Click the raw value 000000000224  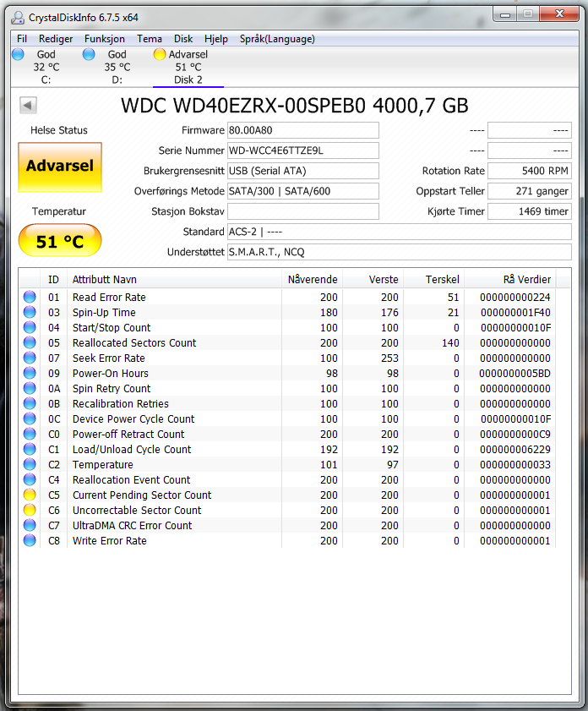coord(515,298)
